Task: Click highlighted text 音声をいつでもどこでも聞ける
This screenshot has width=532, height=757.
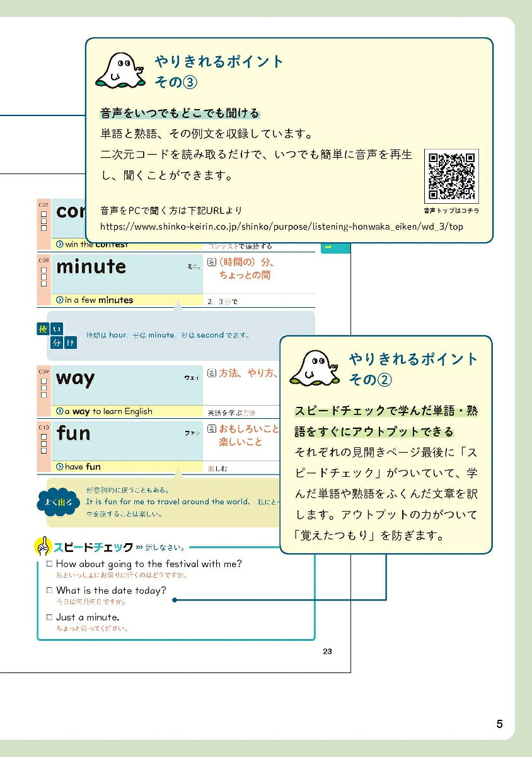Action: (x=180, y=114)
